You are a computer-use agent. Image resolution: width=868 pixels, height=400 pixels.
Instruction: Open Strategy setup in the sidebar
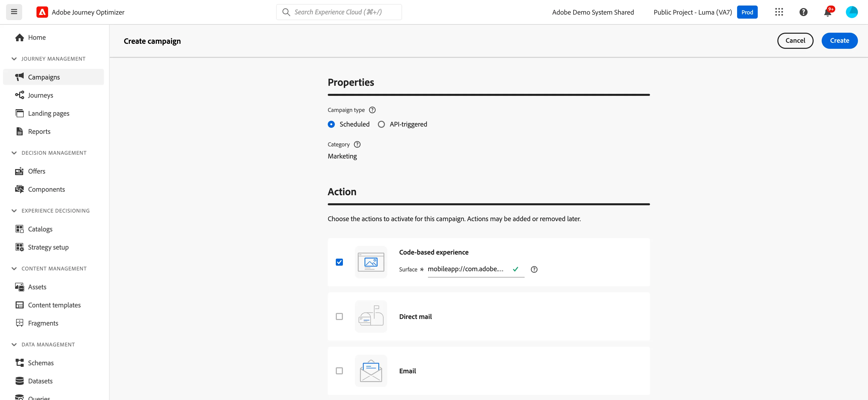tap(54, 247)
